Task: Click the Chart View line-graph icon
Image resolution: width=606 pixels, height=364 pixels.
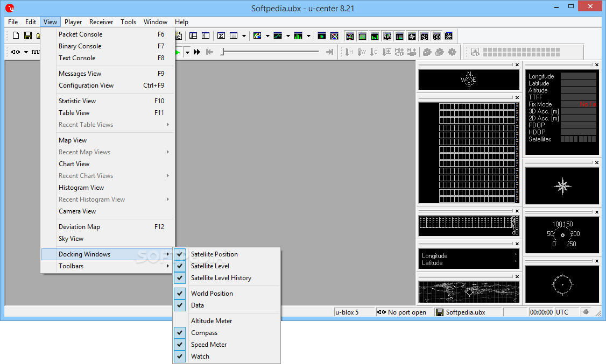Action: click(x=278, y=36)
